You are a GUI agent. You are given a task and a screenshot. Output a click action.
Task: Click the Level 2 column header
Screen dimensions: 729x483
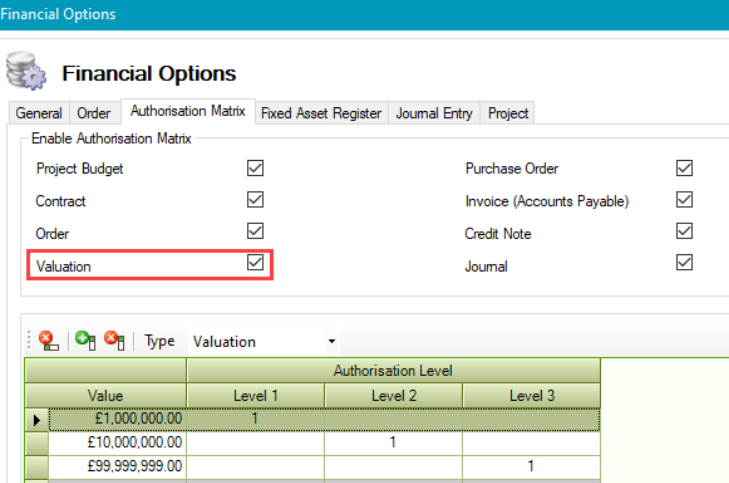point(393,396)
